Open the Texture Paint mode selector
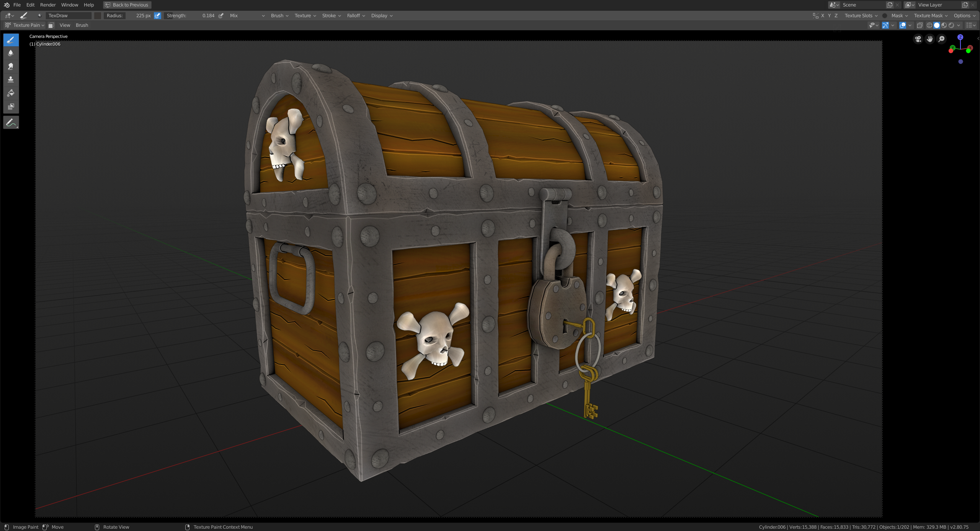The height and width of the screenshot is (531, 980). click(x=24, y=25)
